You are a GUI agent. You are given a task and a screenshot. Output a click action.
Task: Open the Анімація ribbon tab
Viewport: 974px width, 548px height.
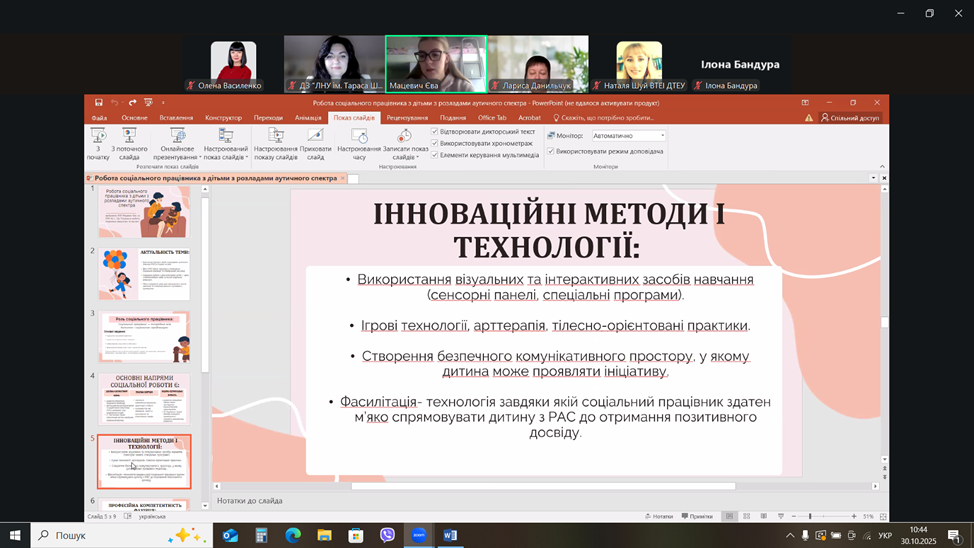coord(308,118)
